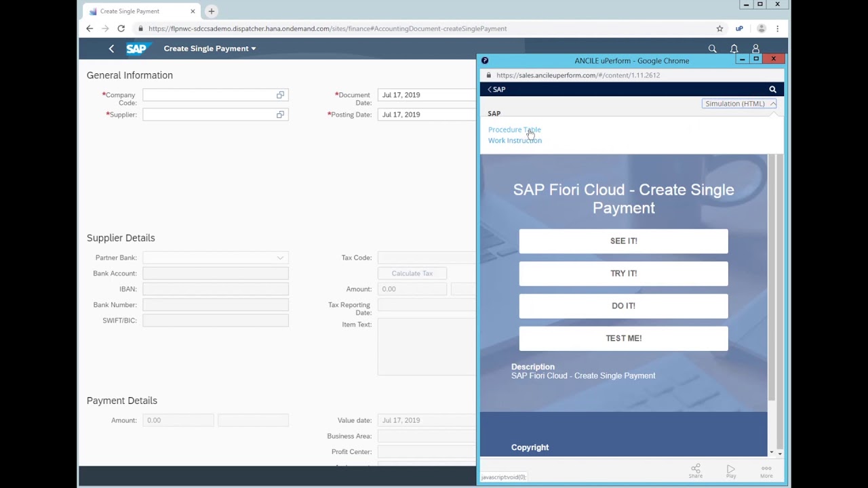Expand Create Single Payment title dropdown
The height and width of the screenshot is (488, 868).
click(x=210, y=48)
